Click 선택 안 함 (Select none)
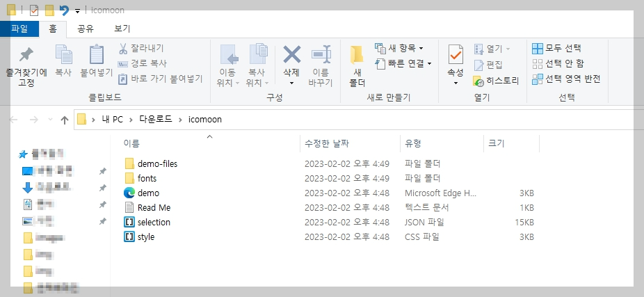This screenshot has height=297, width=644. [558, 63]
